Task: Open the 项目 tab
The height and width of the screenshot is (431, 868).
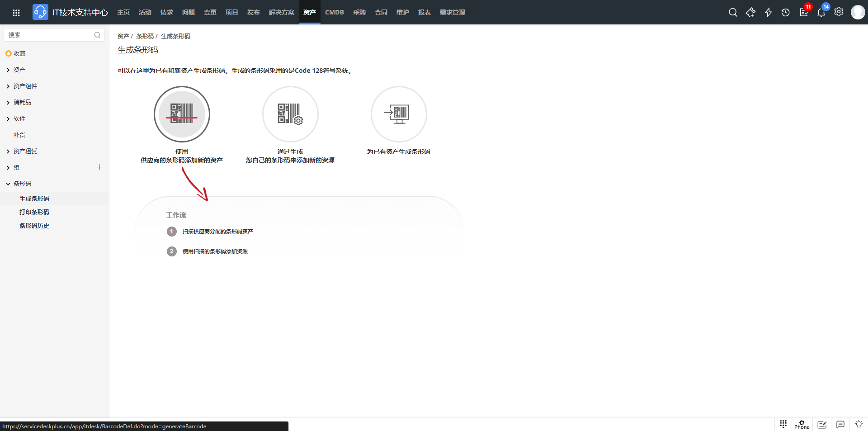Action: click(232, 12)
